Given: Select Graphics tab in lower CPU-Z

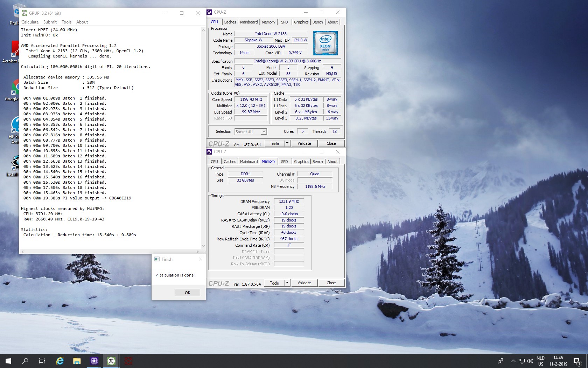Looking at the screenshot, I should coord(301,162).
